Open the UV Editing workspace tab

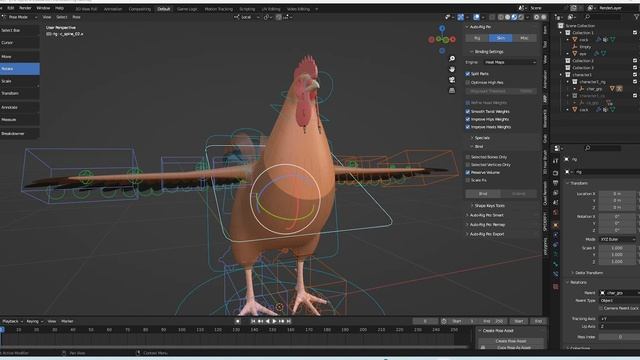click(271, 9)
